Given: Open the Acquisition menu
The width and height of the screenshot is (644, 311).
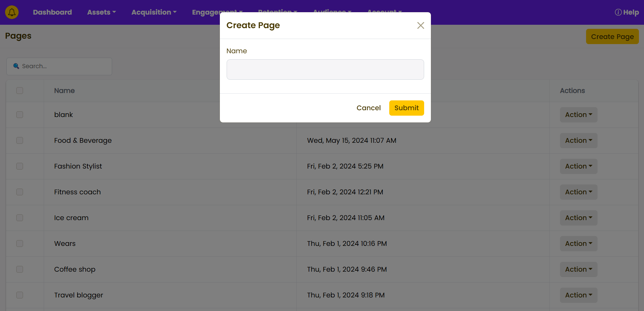Looking at the screenshot, I should click(x=154, y=12).
